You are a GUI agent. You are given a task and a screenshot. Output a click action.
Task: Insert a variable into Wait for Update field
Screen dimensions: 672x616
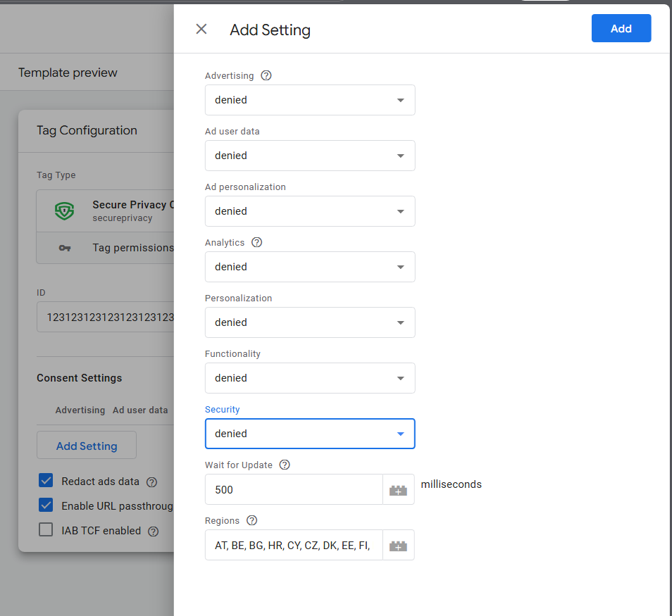[398, 489]
